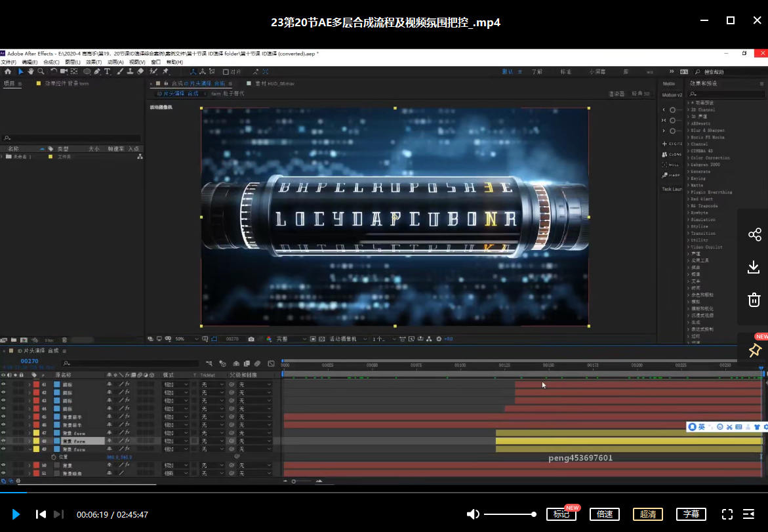The width and height of the screenshot is (768, 532).
Task: Click the share icon on the right sidebar
Action: click(x=754, y=235)
